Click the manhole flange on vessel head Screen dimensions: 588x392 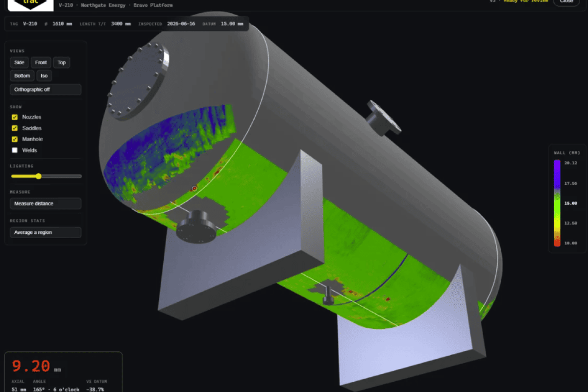(139, 81)
